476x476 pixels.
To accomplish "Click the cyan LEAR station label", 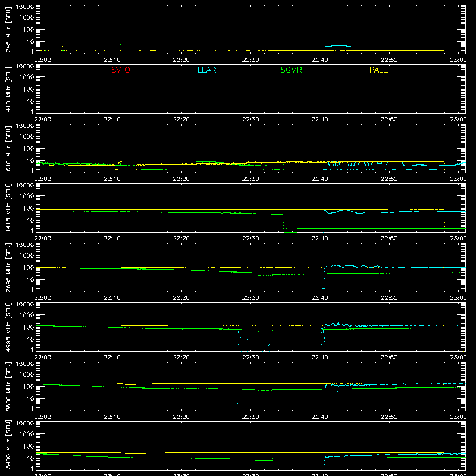I will (x=206, y=70).
